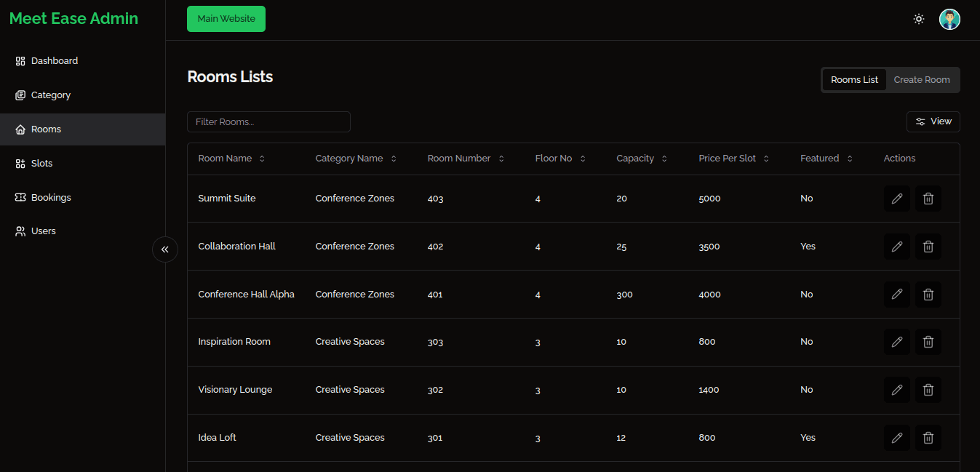The height and width of the screenshot is (472, 980).
Task: Open Bookings in the sidebar
Action: [51, 197]
